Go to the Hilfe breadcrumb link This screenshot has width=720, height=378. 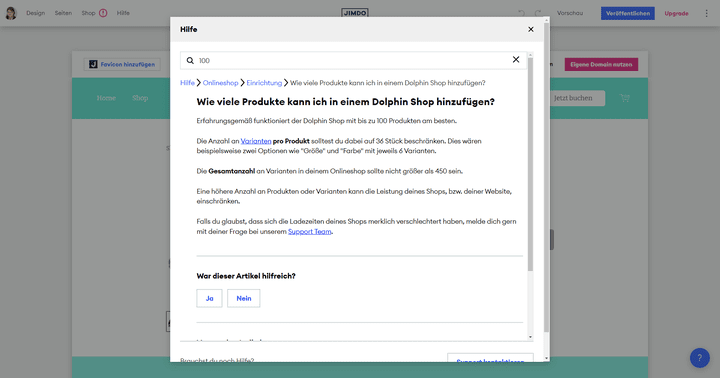pos(187,83)
